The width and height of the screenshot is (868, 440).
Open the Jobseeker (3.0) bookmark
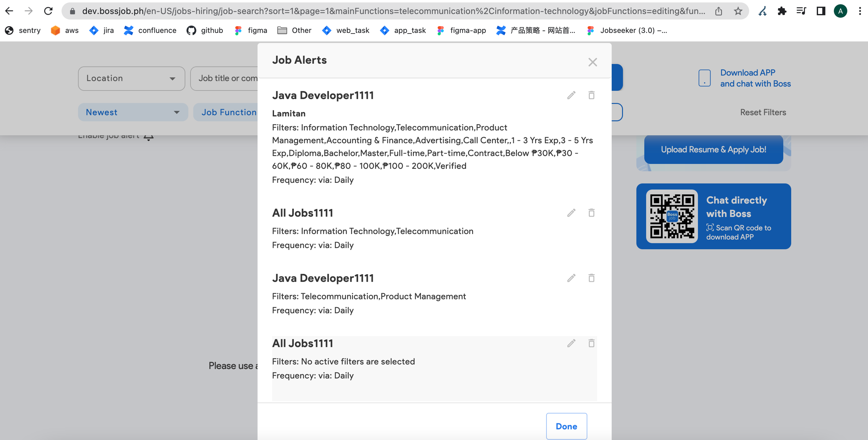click(x=627, y=30)
